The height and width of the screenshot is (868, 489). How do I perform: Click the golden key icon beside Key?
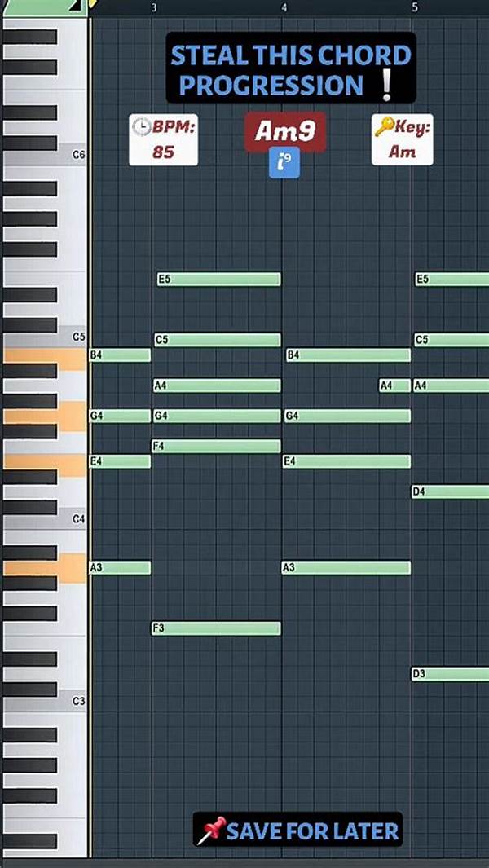coord(385,127)
